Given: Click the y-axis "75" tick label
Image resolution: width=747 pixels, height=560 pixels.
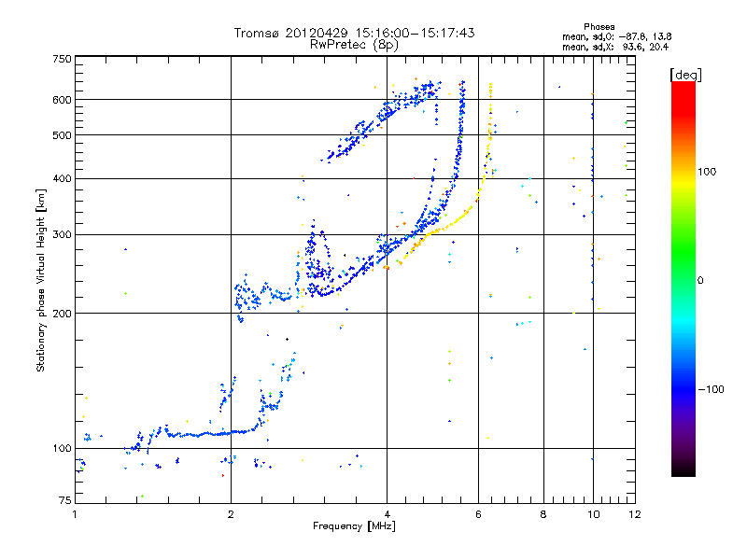Looking at the screenshot, I should point(65,500).
